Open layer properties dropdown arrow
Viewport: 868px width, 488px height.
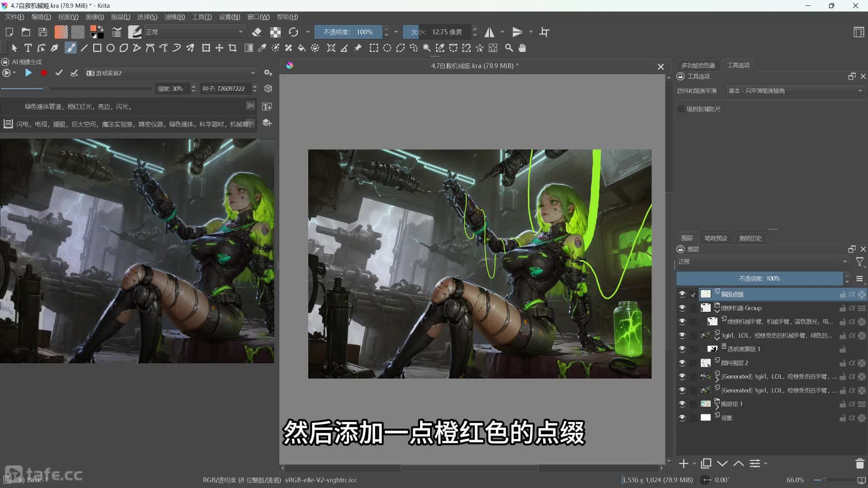pos(765,464)
